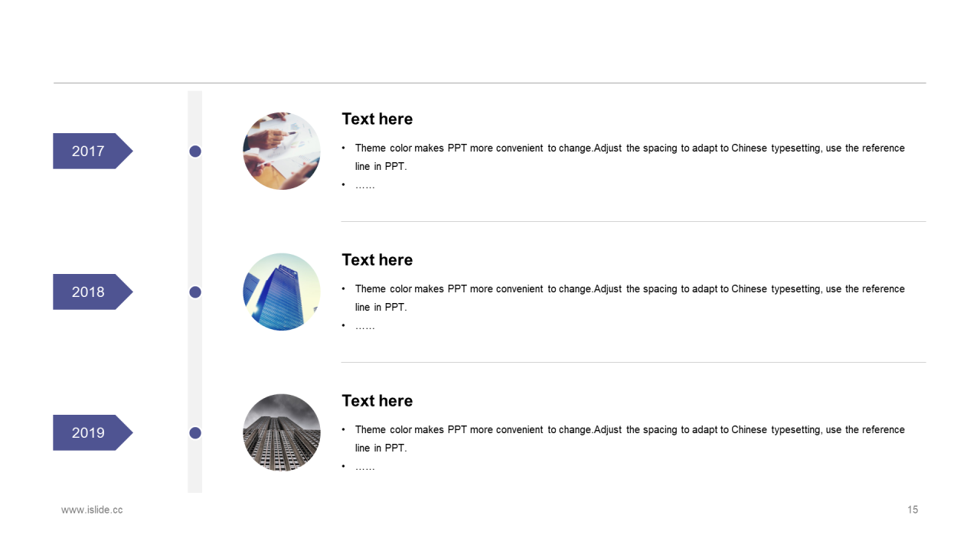Click the timeline dot beside 2019
Image resolution: width=980 pixels, height=551 pixels.
[x=195, y=433]
